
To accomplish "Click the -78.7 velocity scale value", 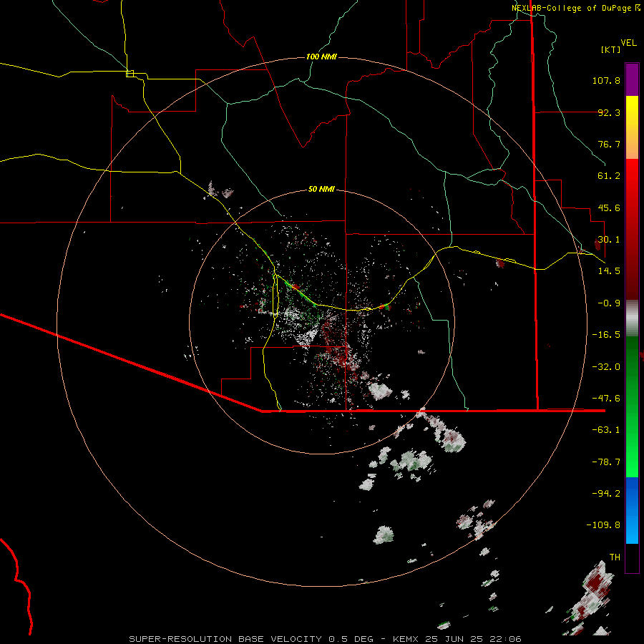I will coord(606,462).
